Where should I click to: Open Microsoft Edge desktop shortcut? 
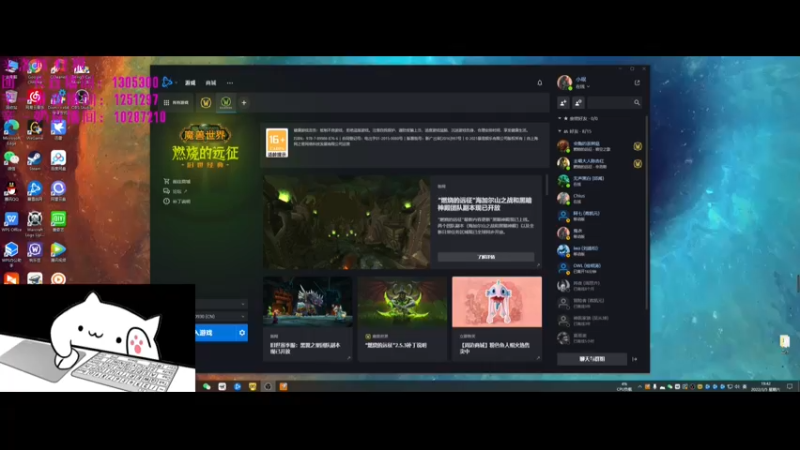(x=11, y=132)
